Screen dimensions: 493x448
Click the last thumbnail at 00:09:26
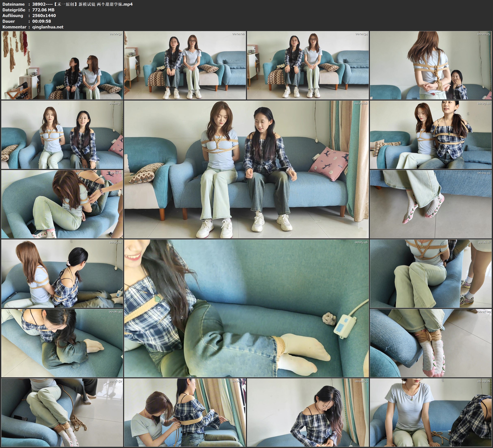tap(431, 412)
